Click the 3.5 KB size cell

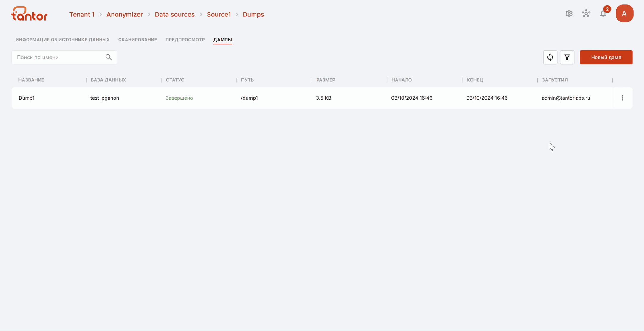323,98
